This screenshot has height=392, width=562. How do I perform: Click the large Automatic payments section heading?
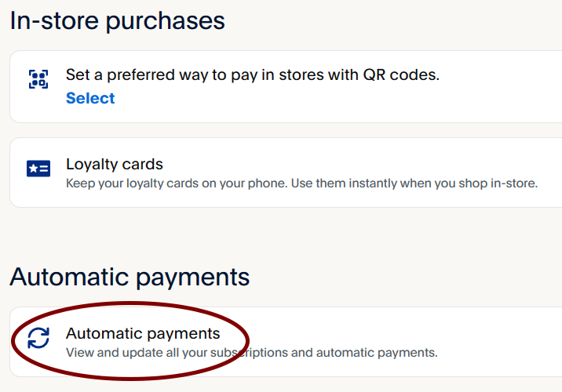click(130, 277)
